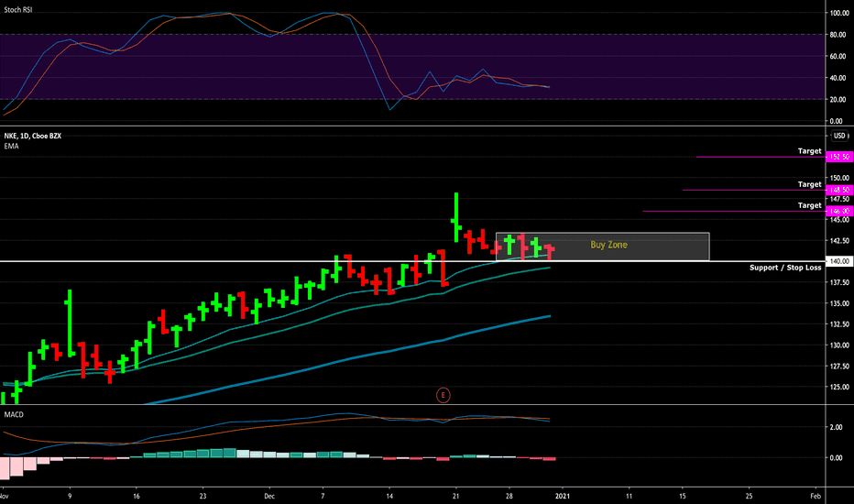Select the Stoch RSI indicator label

[x=18, y=10]
